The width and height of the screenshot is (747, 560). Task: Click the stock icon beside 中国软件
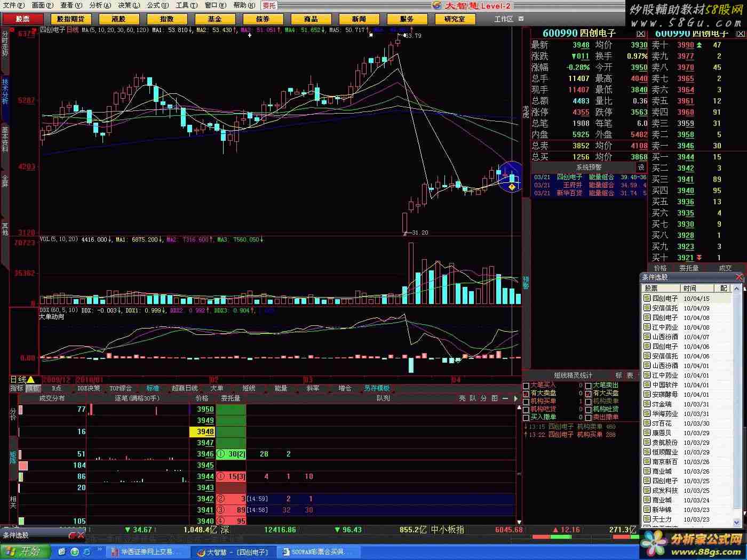pyautogui.click(x=647, y=385)
